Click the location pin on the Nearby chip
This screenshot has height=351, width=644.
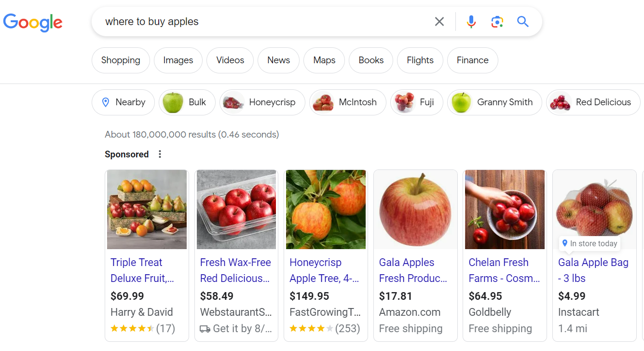[107, 102]
